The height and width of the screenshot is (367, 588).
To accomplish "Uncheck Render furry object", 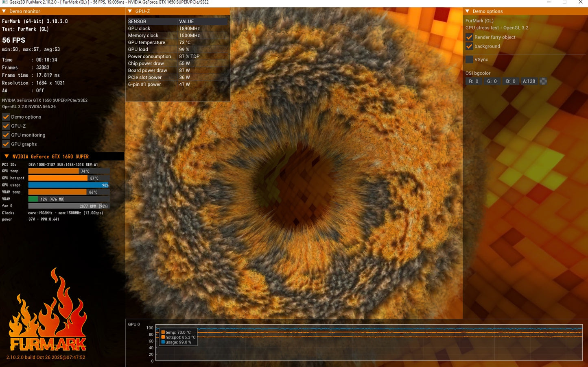I will pyautogui.click(x=469, y=37).
